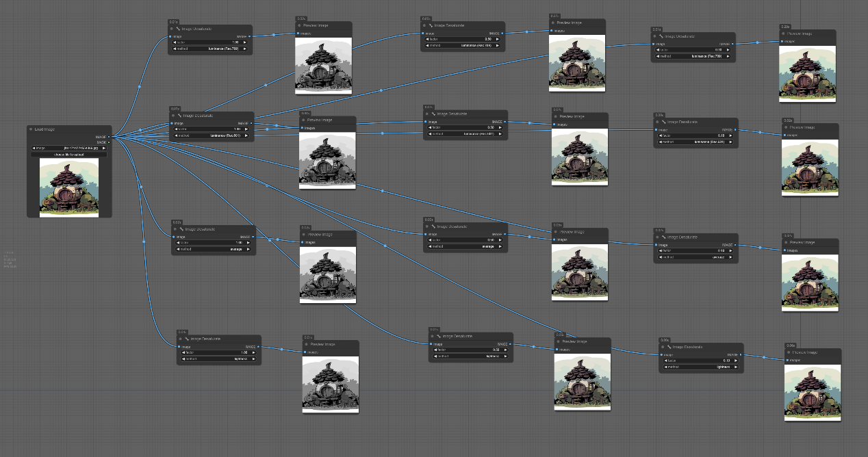Click the Load Image IMAGE output socket
Viewport: 868px width, 457px height.
pos(108,137)
